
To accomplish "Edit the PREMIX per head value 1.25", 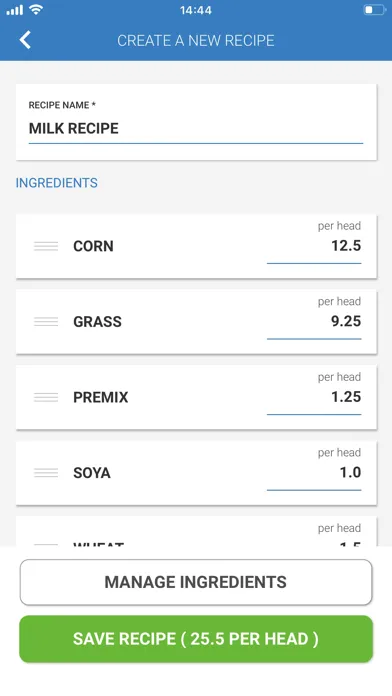I will [x=314, y=397].
